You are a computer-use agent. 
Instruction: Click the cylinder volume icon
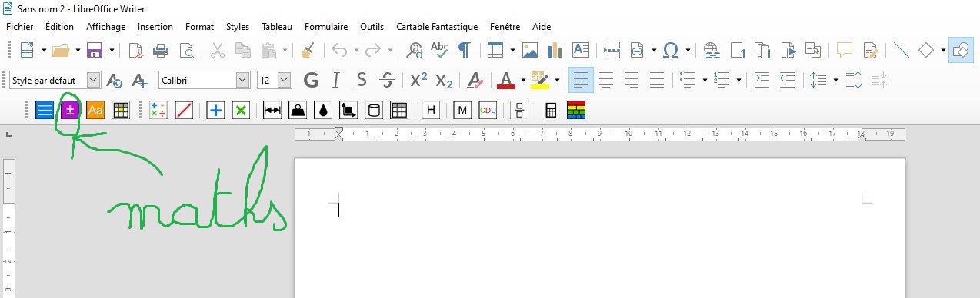click(x=374, y=110)
